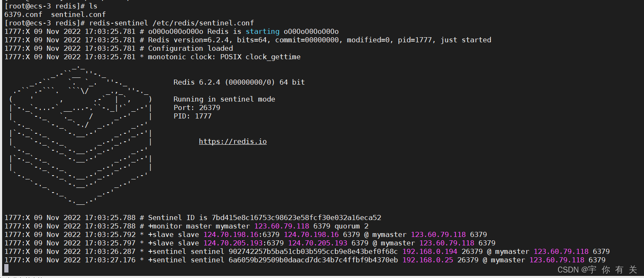Viewport: 644px width, 278px height.
Task: Click the redis-sentinel /etc/redis/sentinel.conf command
Action: [171, 23]
